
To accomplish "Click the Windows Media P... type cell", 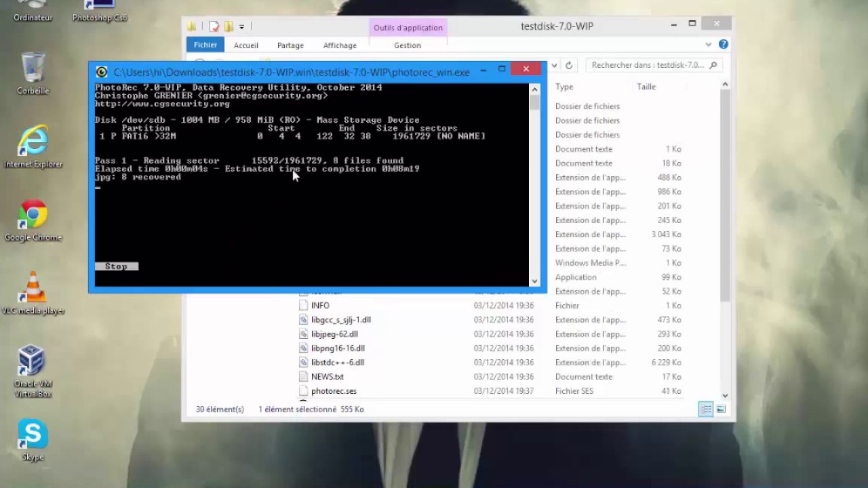I will (591, 263).
